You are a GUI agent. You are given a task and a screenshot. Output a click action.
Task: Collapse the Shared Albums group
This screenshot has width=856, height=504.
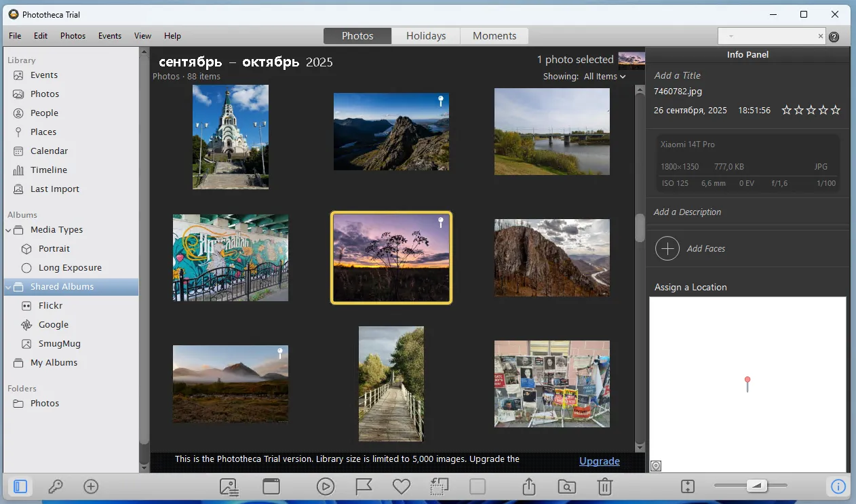point(9,287)
